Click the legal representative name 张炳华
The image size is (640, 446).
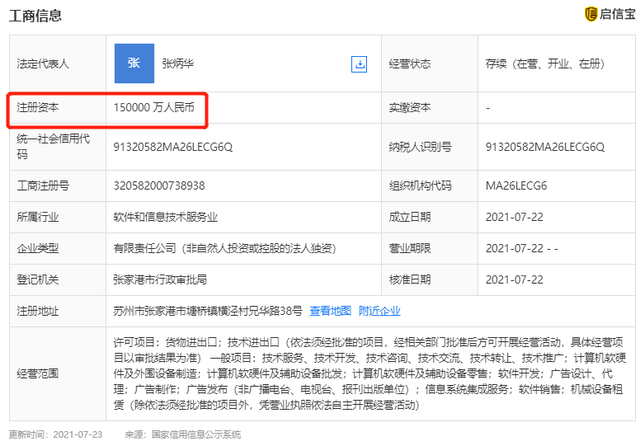click(x=180, y=64)
